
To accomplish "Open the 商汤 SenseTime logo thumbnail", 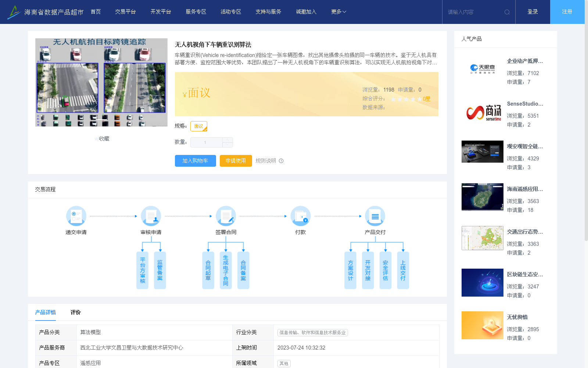I will (483, 112).
